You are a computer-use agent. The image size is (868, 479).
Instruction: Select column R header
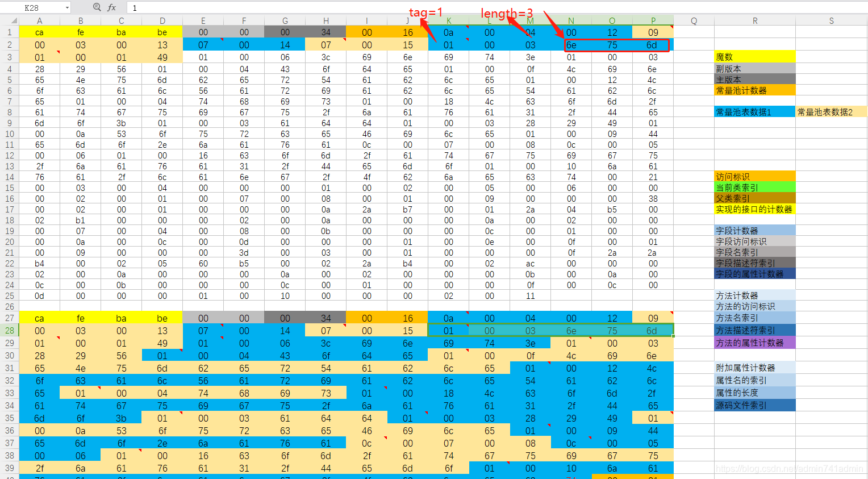coord(755,21)
